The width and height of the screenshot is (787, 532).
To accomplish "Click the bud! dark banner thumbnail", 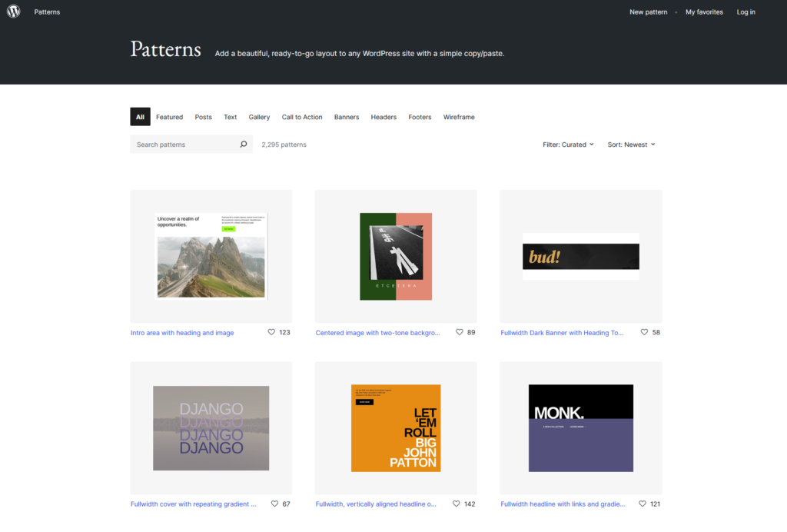I will pos(581,257).
